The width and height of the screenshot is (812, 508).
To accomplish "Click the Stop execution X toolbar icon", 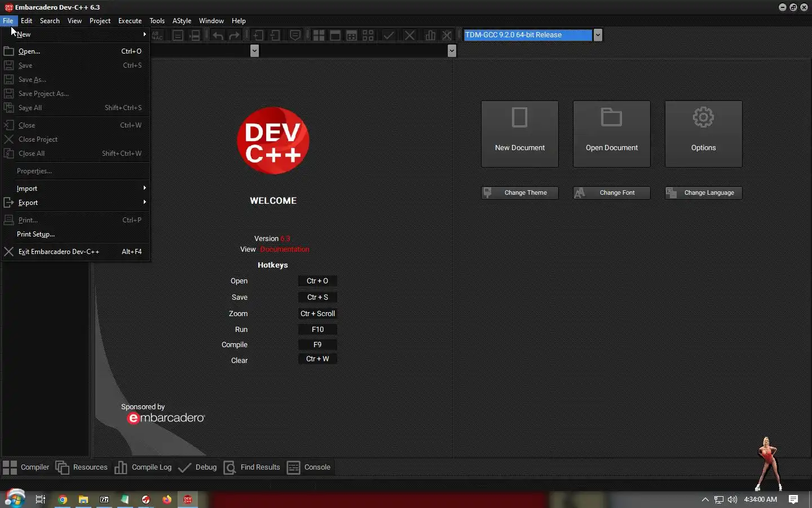I will click(410, 36).
